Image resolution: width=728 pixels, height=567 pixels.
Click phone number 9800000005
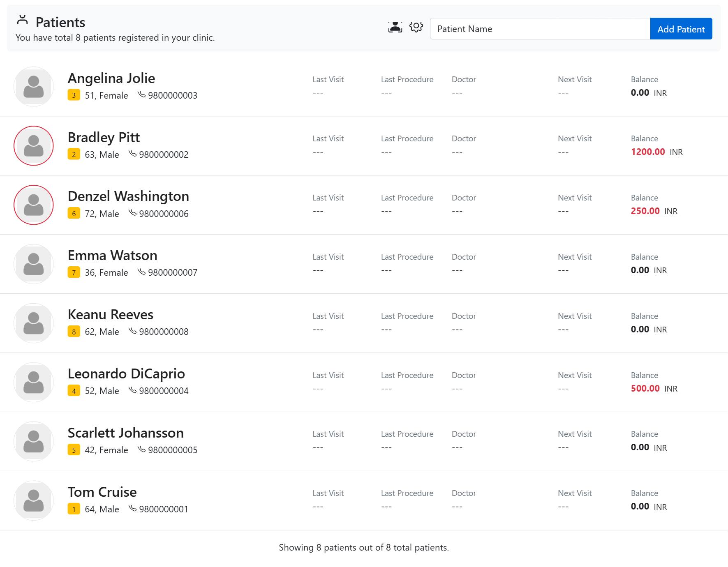173,450
